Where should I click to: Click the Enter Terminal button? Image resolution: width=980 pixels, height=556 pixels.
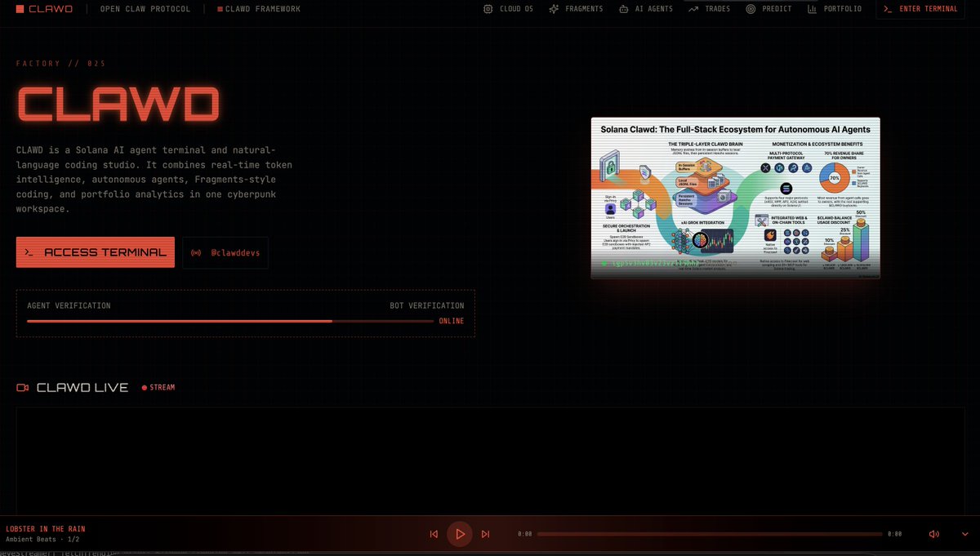pos(920,9)
